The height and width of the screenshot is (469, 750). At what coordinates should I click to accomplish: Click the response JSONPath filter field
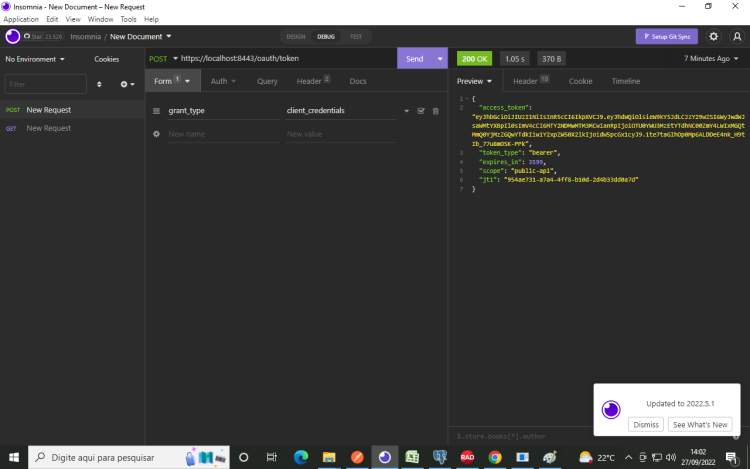pyautogui.click(x=521, y=436)
